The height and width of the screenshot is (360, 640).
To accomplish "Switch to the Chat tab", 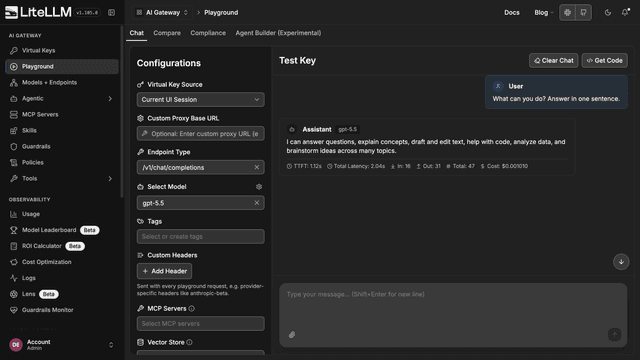I will tap(136, 33).
